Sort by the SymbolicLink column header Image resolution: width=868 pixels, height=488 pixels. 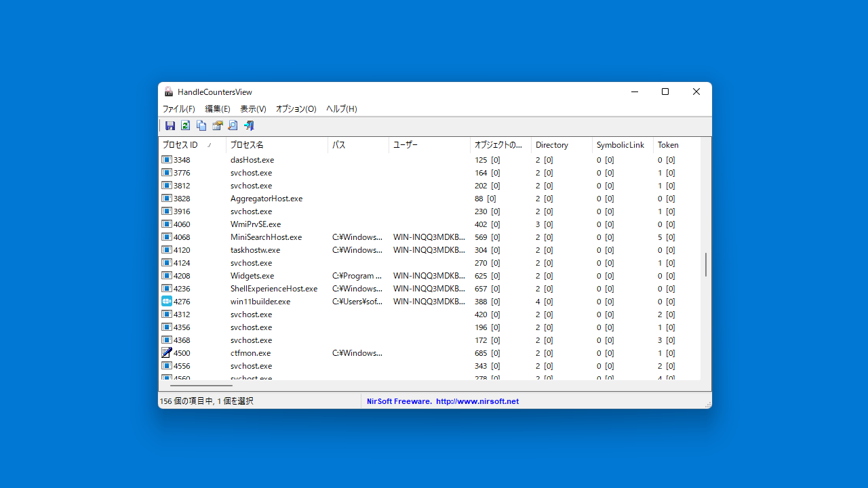(623, 145)
